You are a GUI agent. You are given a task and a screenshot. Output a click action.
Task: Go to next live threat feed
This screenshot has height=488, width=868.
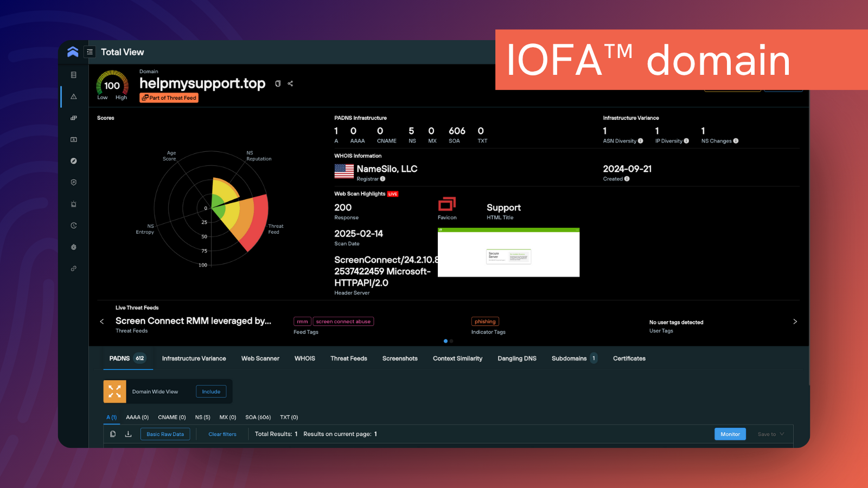795,322
